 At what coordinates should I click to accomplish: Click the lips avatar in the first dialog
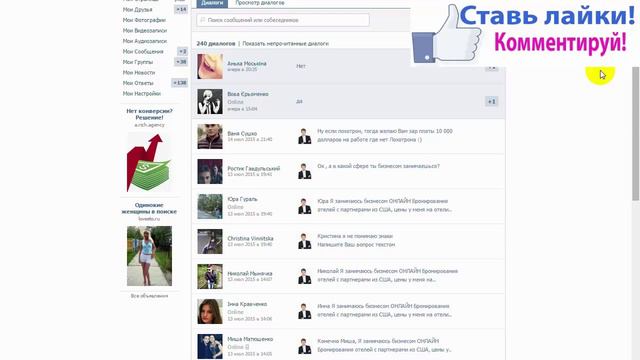[210, 67]
